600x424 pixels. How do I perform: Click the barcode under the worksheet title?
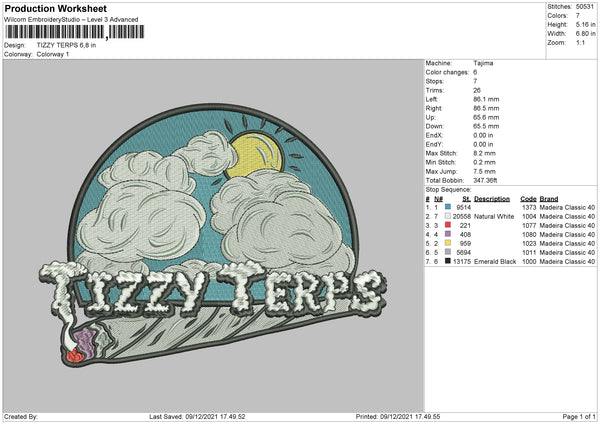click(75, 32)
